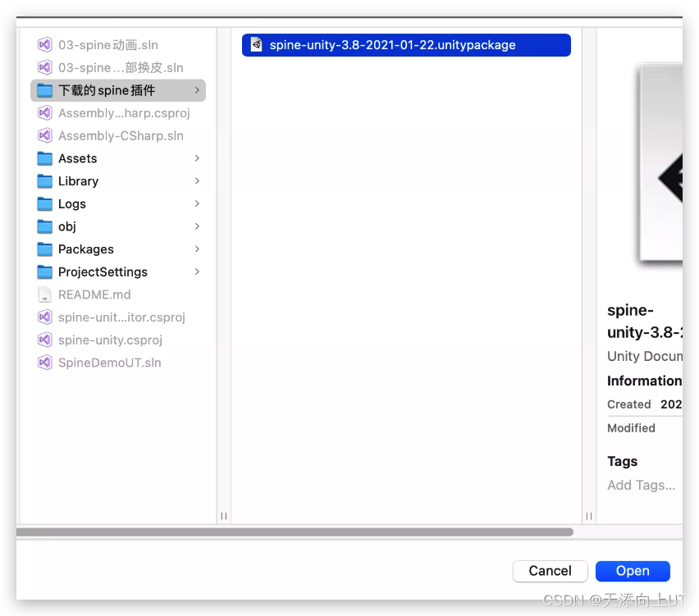Image resolution: width=699 pixels, height=616 pixels.
Task: Click the 03-spine动画.sln file icon
Action: (x=44, y=44)
